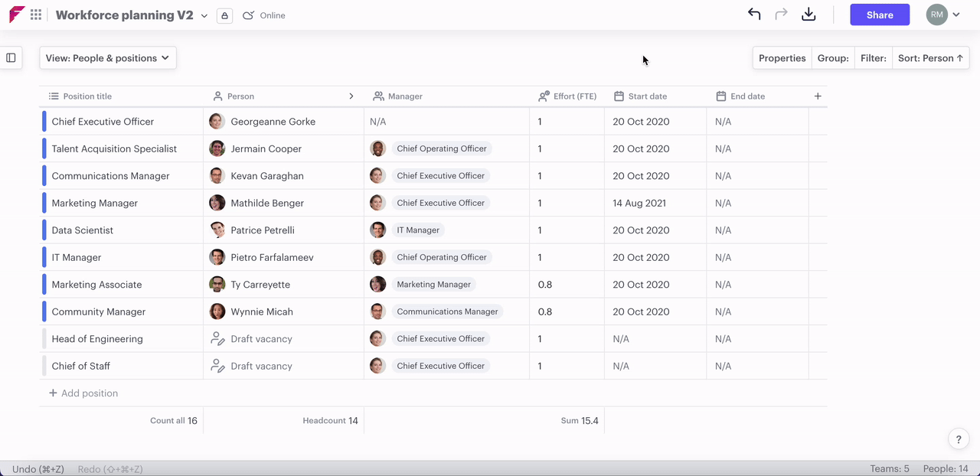The width and height of the screenshot is (980, 476).
Task: Open the Properties menu
Action: click(782, 58)
